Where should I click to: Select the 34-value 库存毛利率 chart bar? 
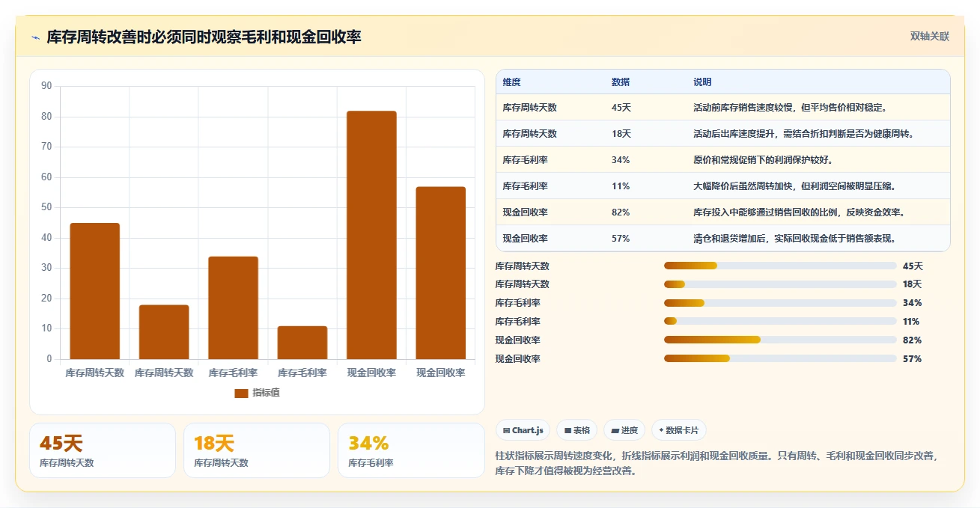coord(233,307)
